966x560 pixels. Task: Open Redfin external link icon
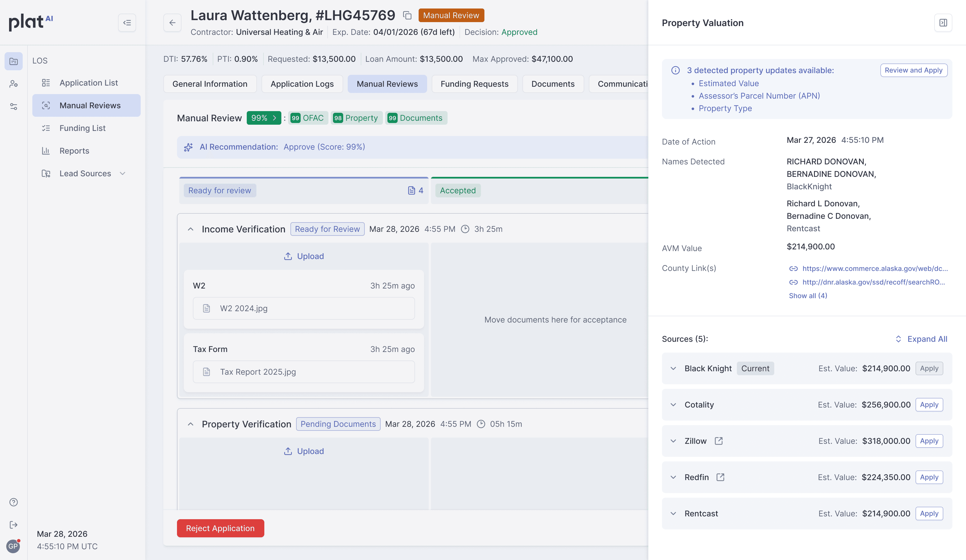(720, 477)
